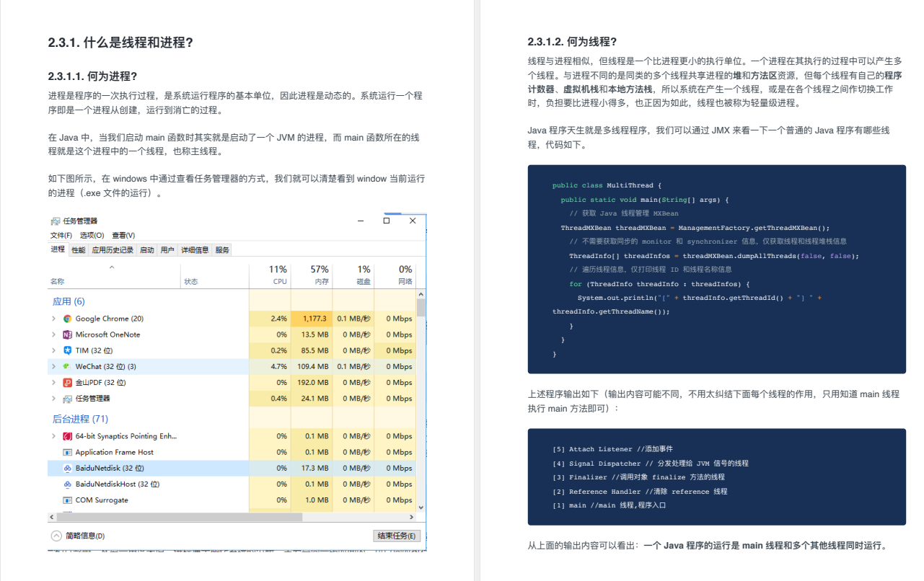Sort by the 11% CPU column header
924x581 pixels.
coord(269,275)
